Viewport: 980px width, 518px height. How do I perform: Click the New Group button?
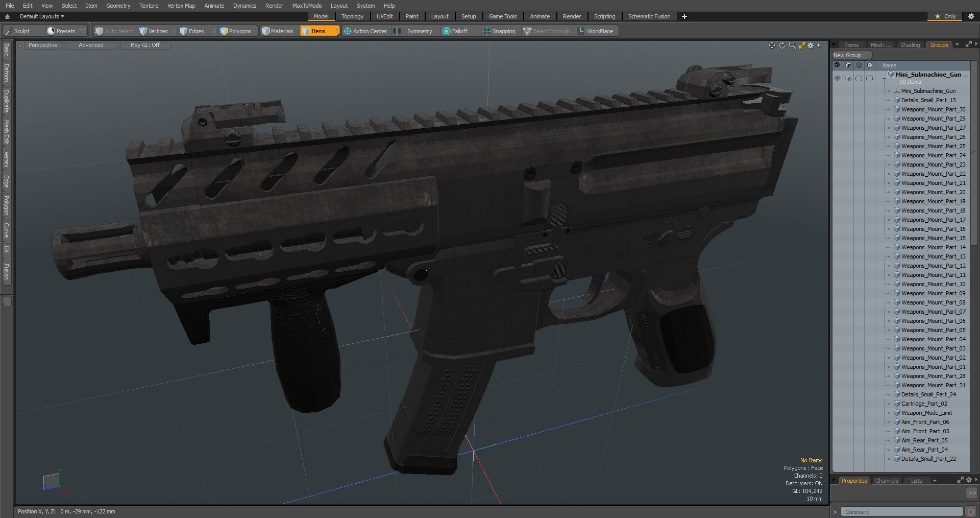852,55
